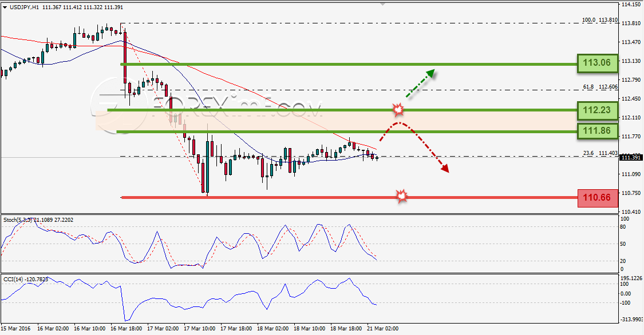Click price axis value 113.470
Screen dimensions: 644x335
[631, 42]
